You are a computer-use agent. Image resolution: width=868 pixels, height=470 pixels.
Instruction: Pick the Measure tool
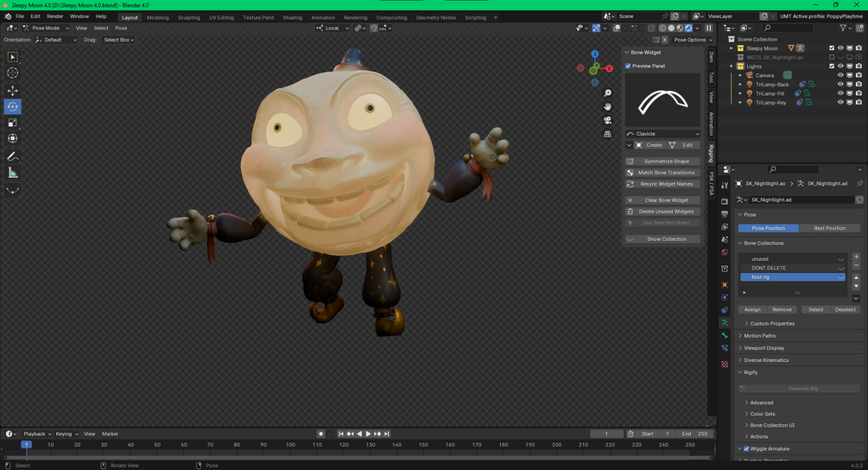(13, 173)
